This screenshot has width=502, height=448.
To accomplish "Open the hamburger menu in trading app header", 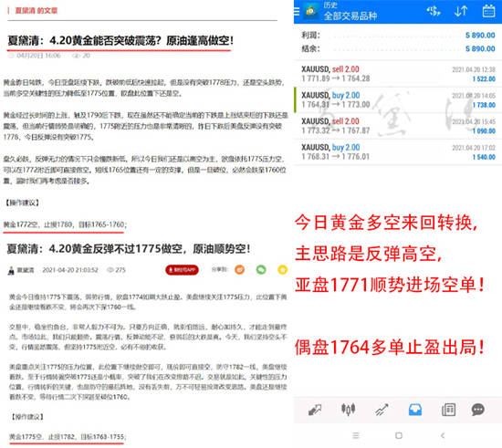I will [297, 12].
